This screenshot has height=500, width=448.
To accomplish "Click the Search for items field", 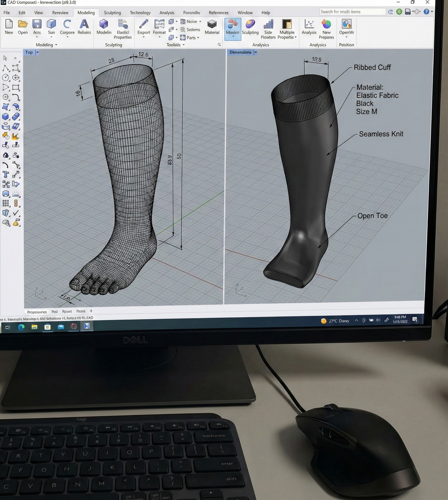I will pos(352,12).
